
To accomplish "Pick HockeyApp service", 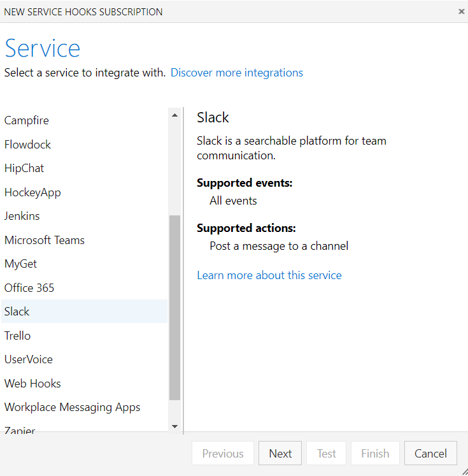I will click(x=32, y=192).
